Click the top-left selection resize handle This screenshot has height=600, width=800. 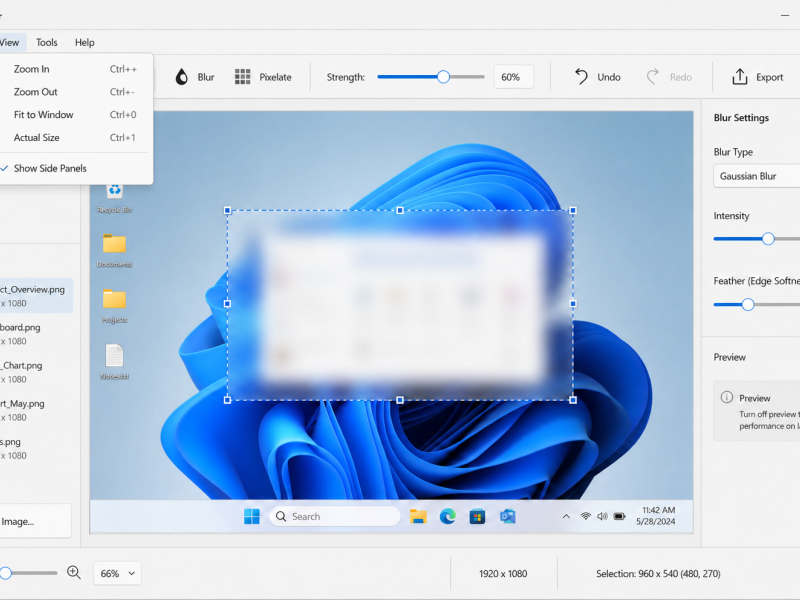click(228, 210)
